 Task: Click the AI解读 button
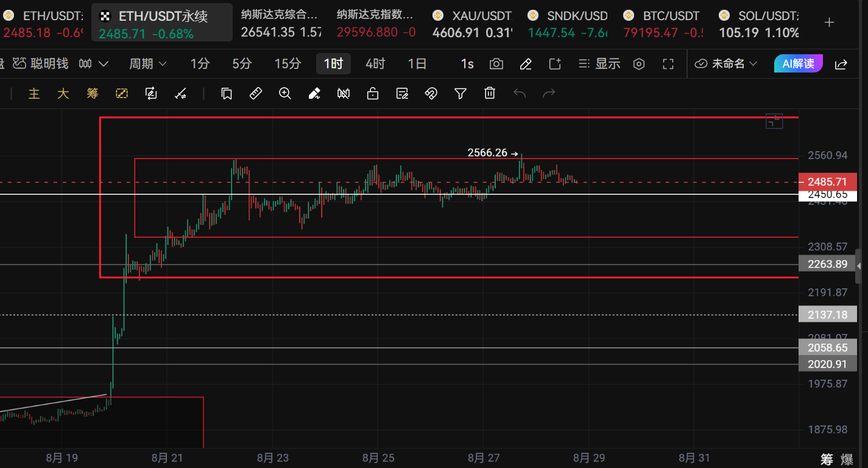click(798, 63)
